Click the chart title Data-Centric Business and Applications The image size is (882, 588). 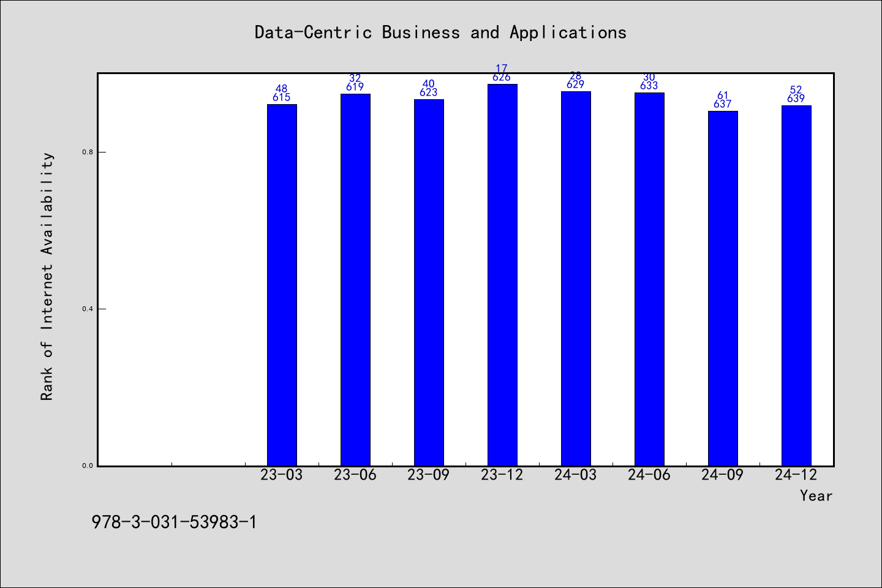pyautogui.click(x=440, y=32)
